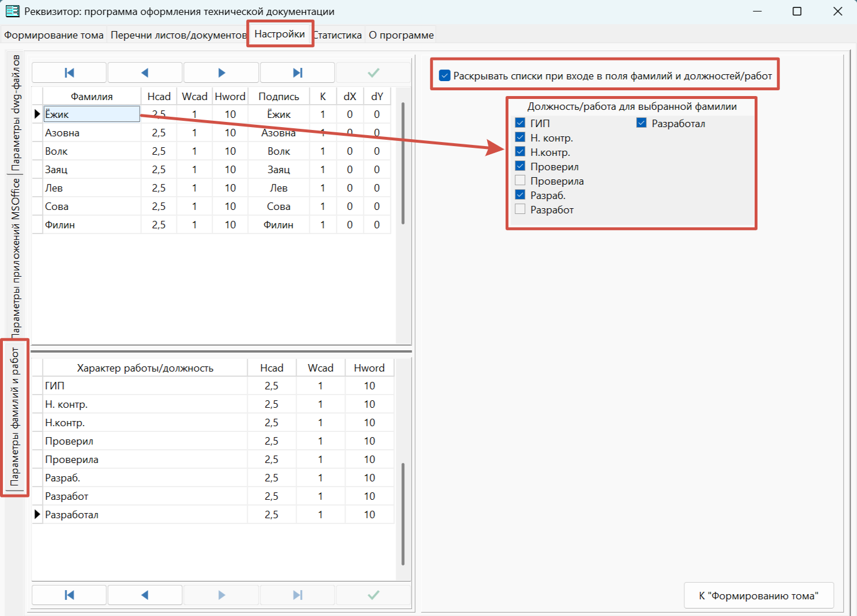
Task: Select the Настройки tab
Action: pyautogui.click(x=280, y=34)
